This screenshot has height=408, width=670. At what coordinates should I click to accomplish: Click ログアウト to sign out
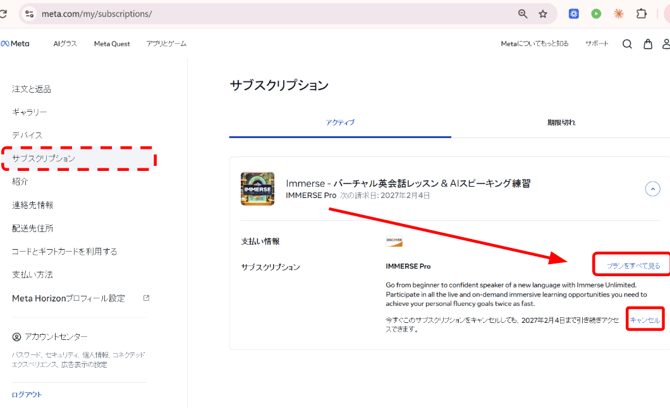[x=26, y=394]
